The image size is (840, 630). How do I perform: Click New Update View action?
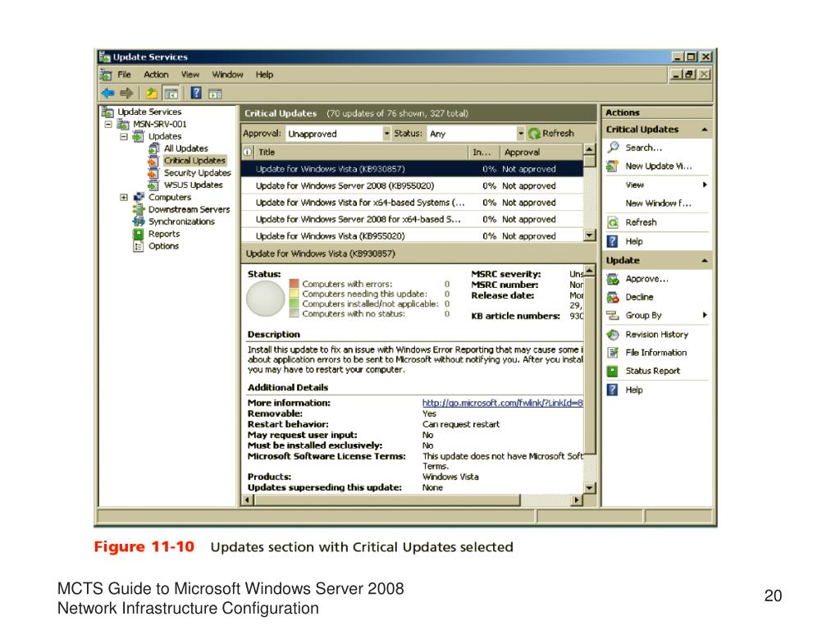659,166
